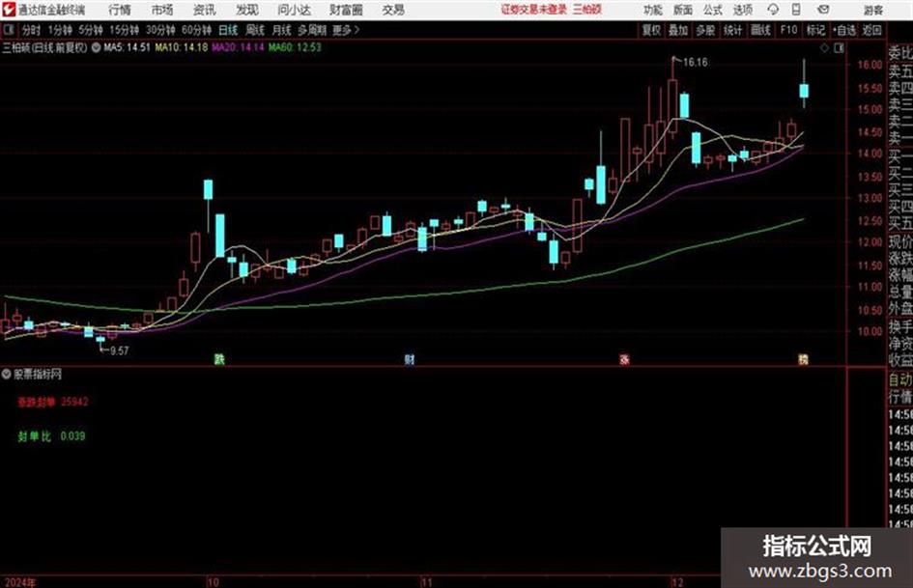Open the 发现 menu
This screenshot has width=913, height=588.
[x=247, y=10]
